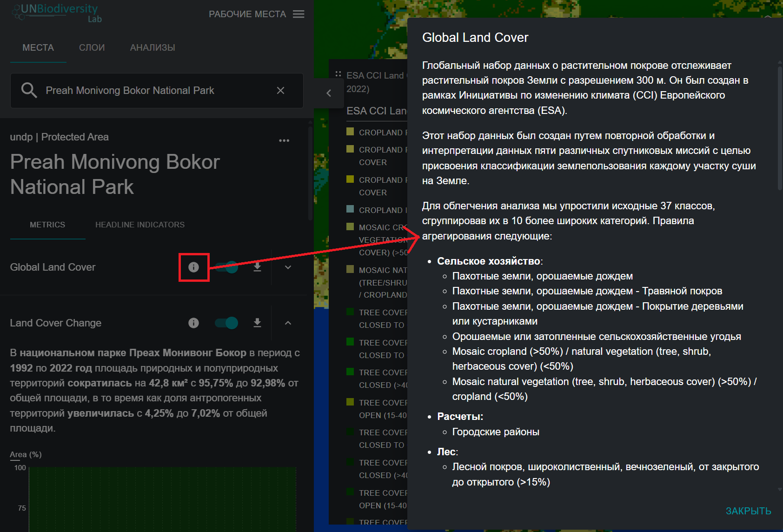Expand the Global Land Cover section
The image size is (783, 532).
click(288, 267)
